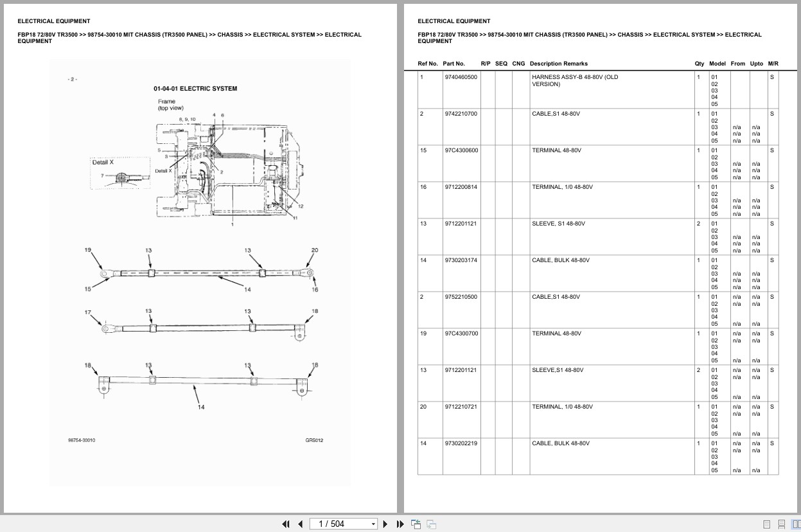Click the 98754-30010 label under the diagram
Screen dimensions: 801x532
click(x=82, y=440)
